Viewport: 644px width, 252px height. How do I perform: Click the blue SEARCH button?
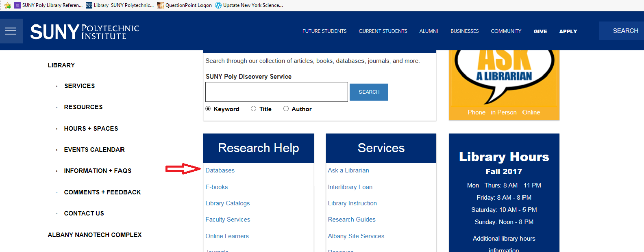[369, 92]
